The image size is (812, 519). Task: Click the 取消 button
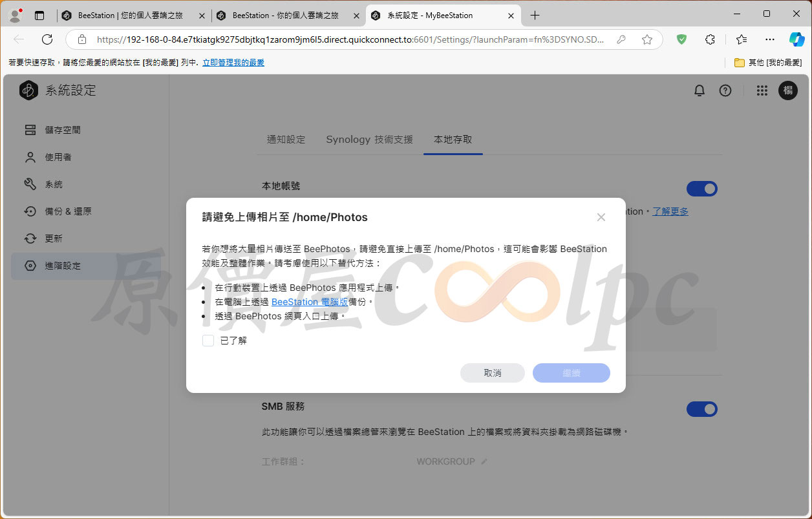(x=493, y=373)
